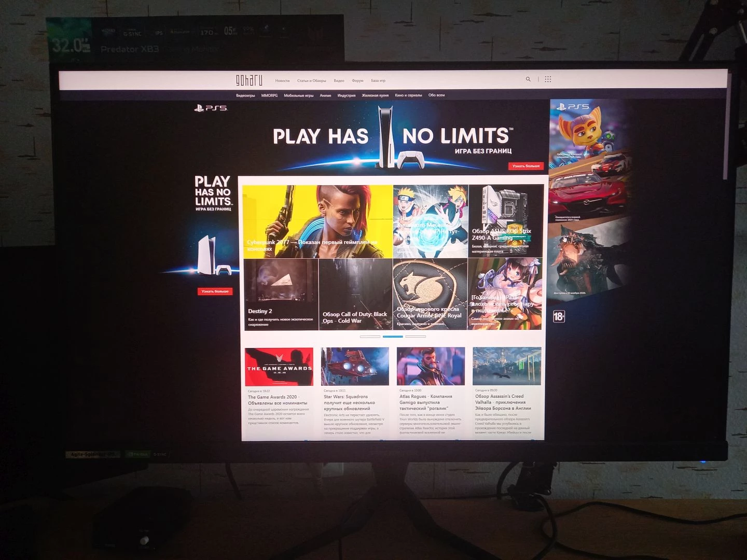Click the 18+ age rating badge
The height and width of the screenshot is (560, 747).
point(559,316)
